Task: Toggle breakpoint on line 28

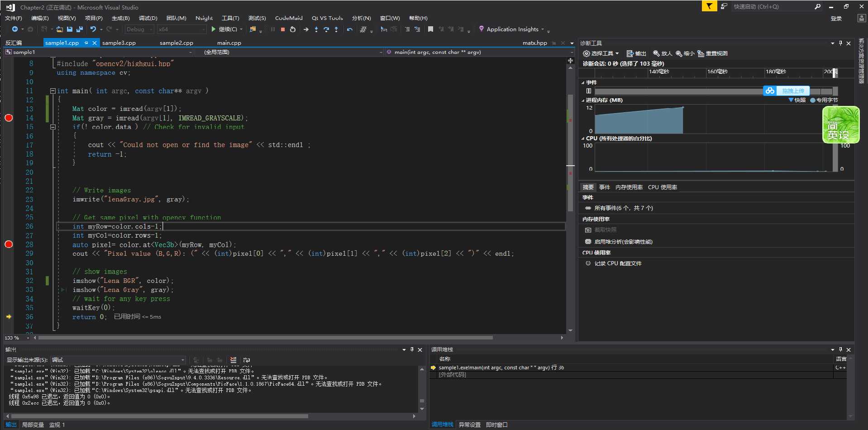Action: coord(9,244)
